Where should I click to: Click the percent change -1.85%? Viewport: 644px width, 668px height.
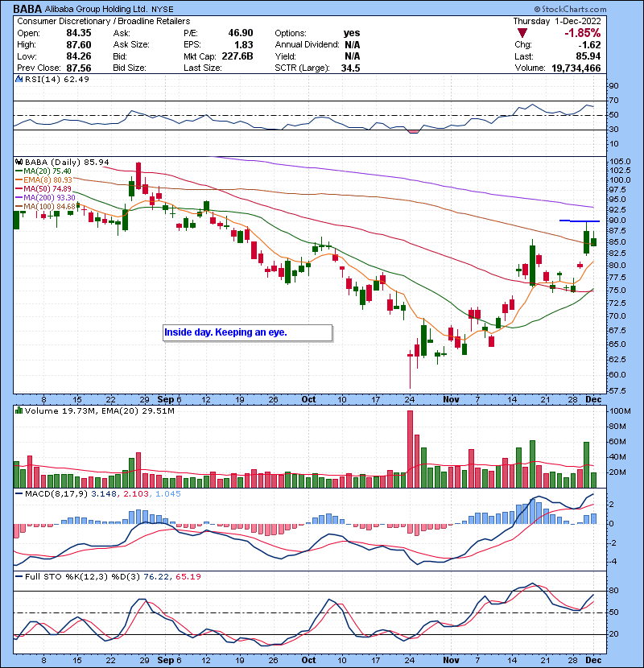pyautogui.click(x=583, y=33)
